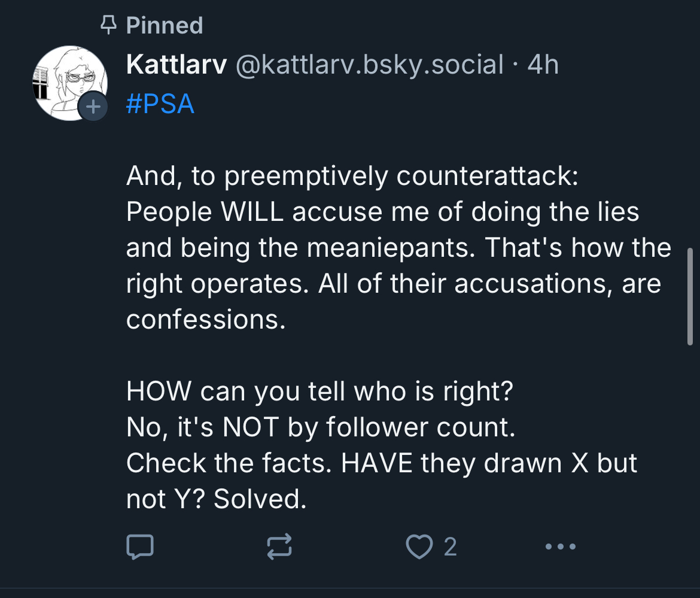Viewport: 700px width, 598px height.
Task: Follow Kattlarv via the plus badge
Action: pos(93,107)
